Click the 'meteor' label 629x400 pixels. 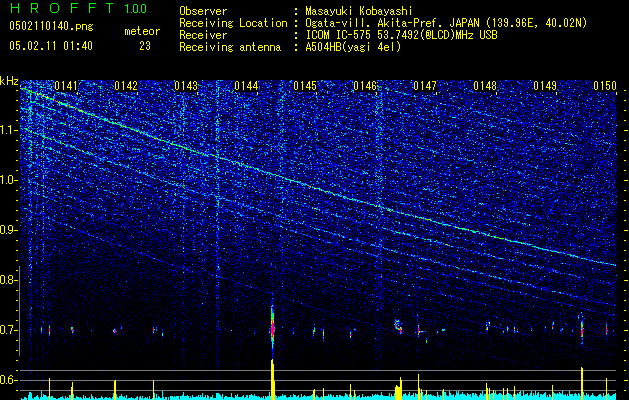click(142, 31)
